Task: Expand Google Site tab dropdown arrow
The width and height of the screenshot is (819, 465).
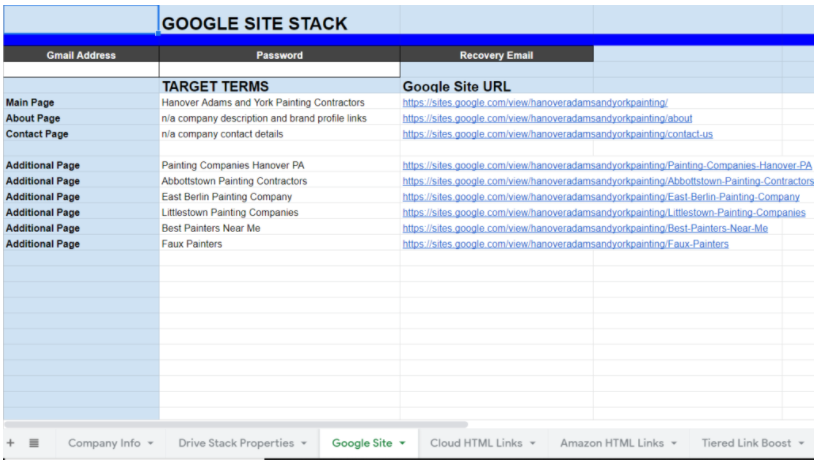Action: (x=403, y=443)
